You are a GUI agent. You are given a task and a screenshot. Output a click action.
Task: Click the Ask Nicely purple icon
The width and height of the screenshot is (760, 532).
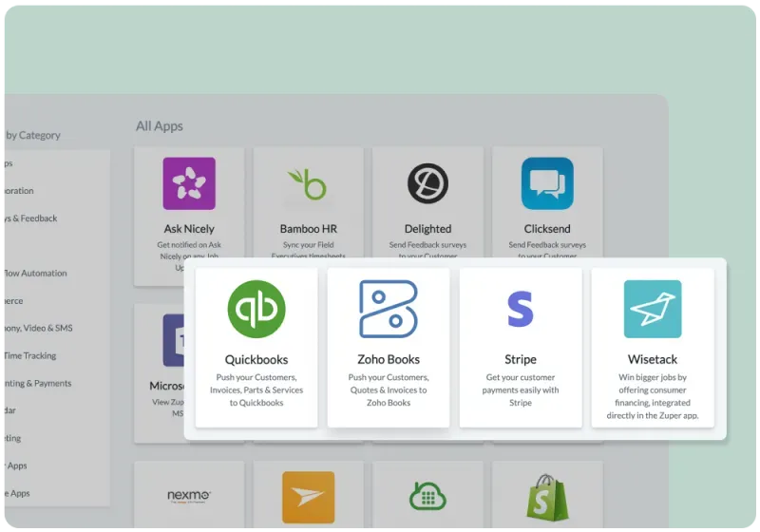pos(189,183)
